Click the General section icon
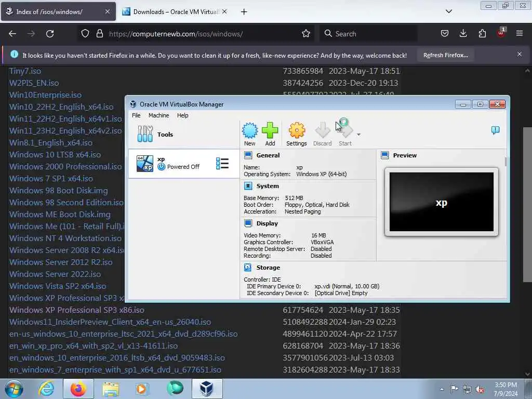Screen dimensions: 532x399 (248, 155)
